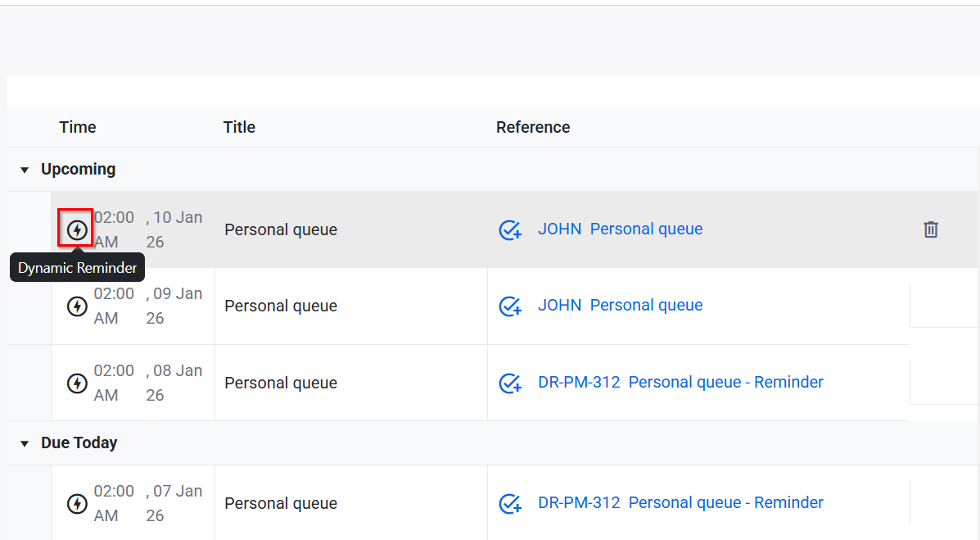Viewport: 980px width, 540px height.
Task: Click the check-plus reference icon for 09 Jan
Action: (511, 306)
